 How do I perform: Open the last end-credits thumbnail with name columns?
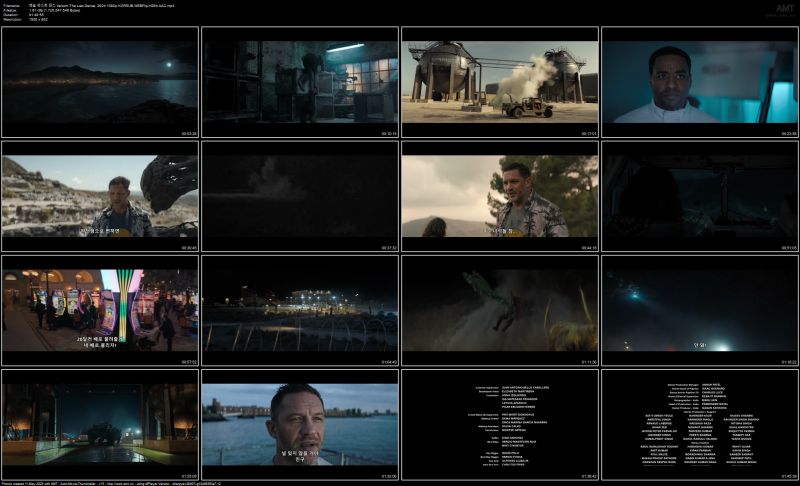tap(700, 425)
